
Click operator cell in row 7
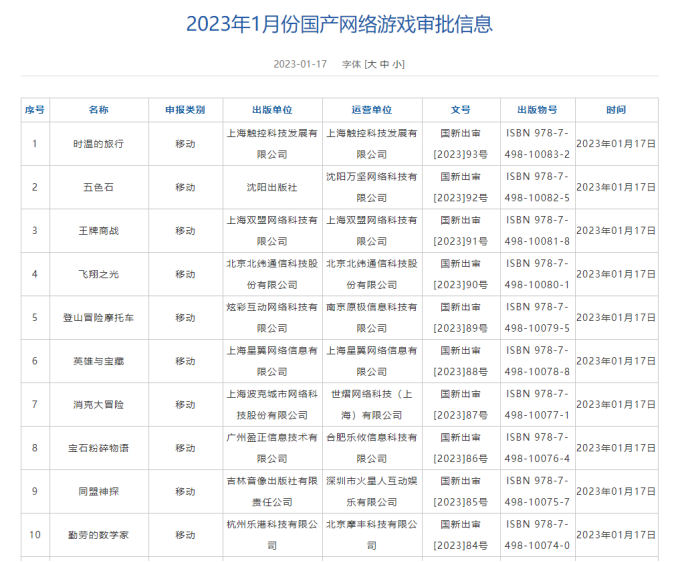tap(372, 404)
